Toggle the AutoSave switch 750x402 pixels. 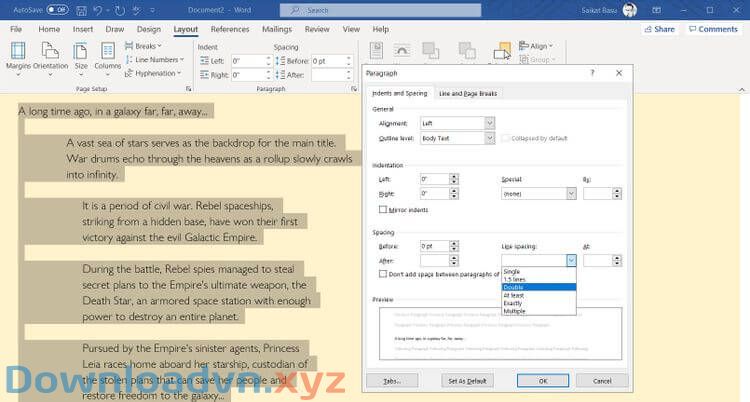point(57,10)
